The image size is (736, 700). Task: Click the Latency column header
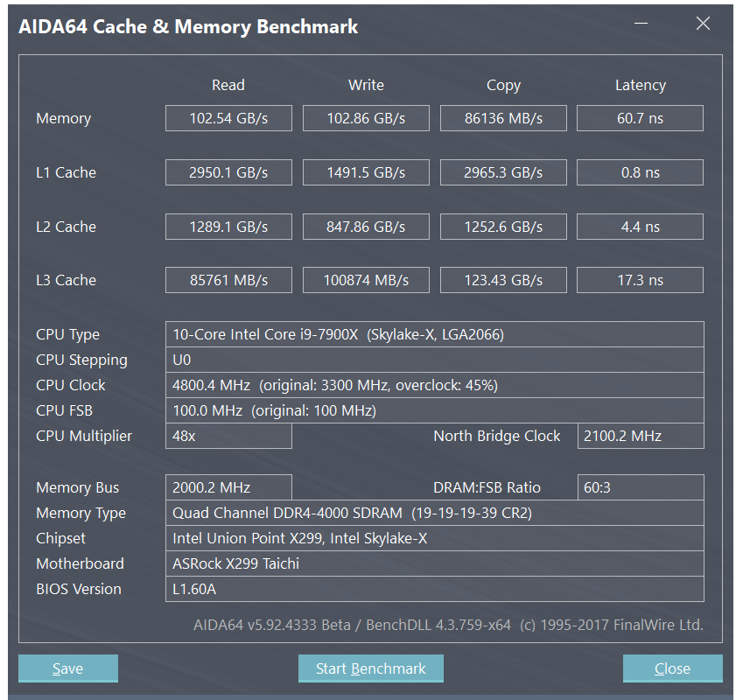[641, 86]
